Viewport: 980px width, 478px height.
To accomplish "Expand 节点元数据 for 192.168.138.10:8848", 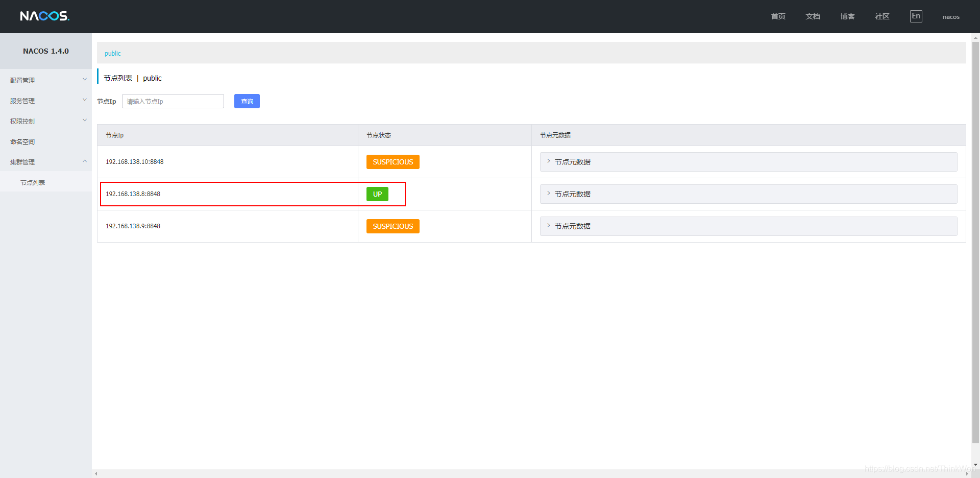I will click(x=748, y=162).
